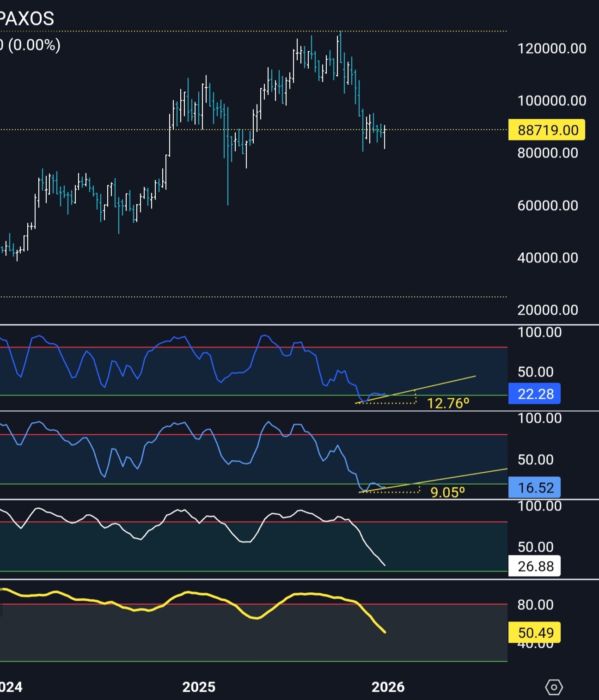
Task: Click the 20000.00 price axis label
Action: pyautogui.click(x=548, y=310)
